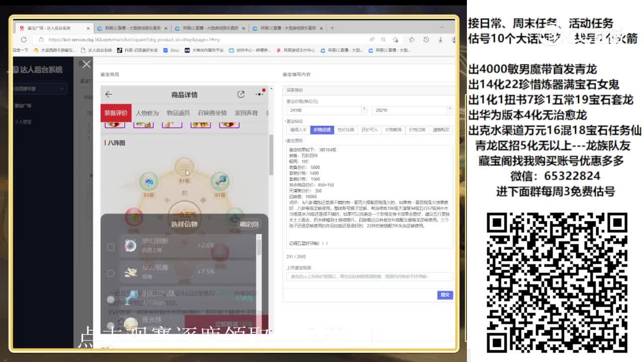Add this page to favorites
This screenshot has width=644, height=362.
[396, 39]
